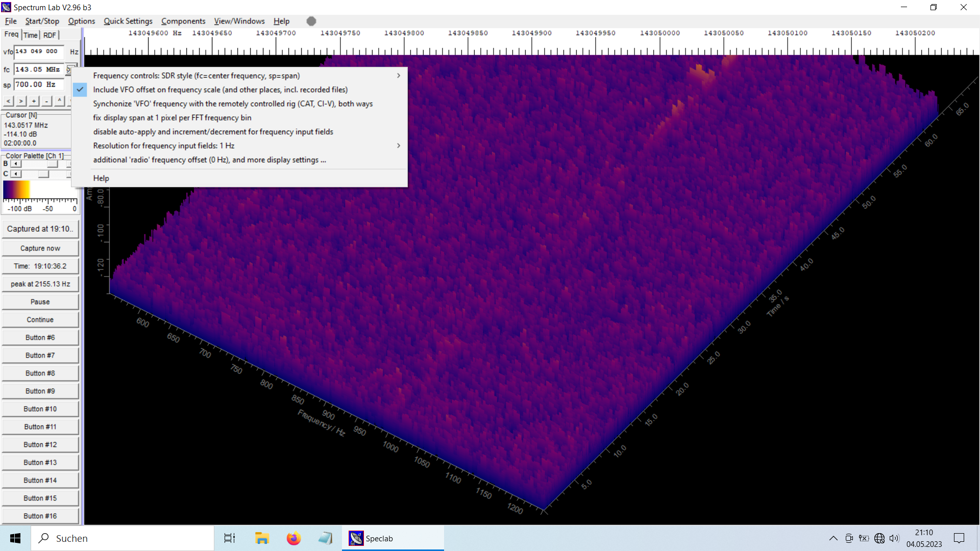This screenshot has width=980, height=551.
Task: Click the brightness (B) slider thumb
Action: click(53, 164)
